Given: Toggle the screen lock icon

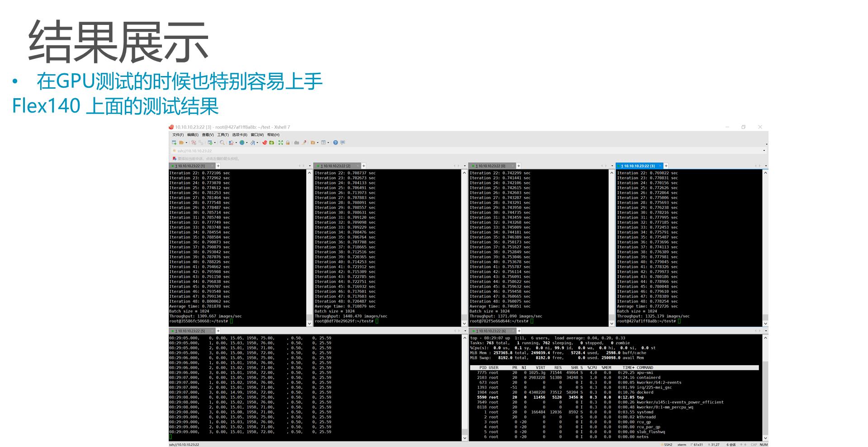Looking at the screenshot, I should pos(288,143).
